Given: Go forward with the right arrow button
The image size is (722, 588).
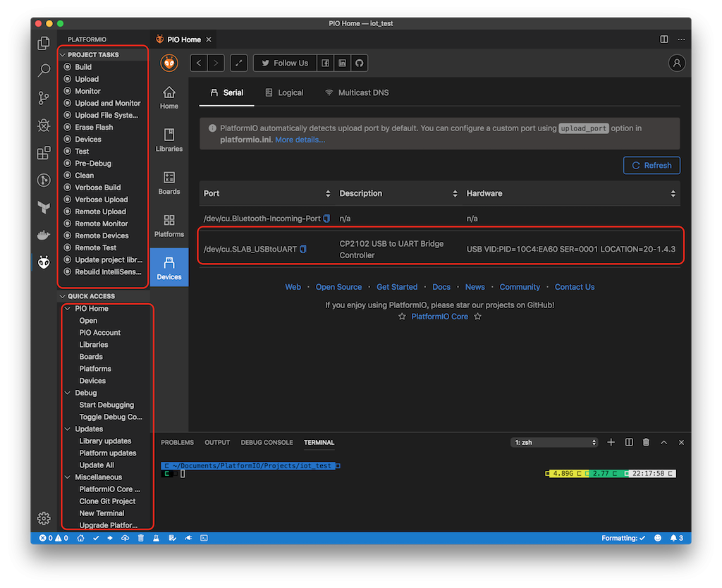Looking at the screenshot, I should pos(216,63).
